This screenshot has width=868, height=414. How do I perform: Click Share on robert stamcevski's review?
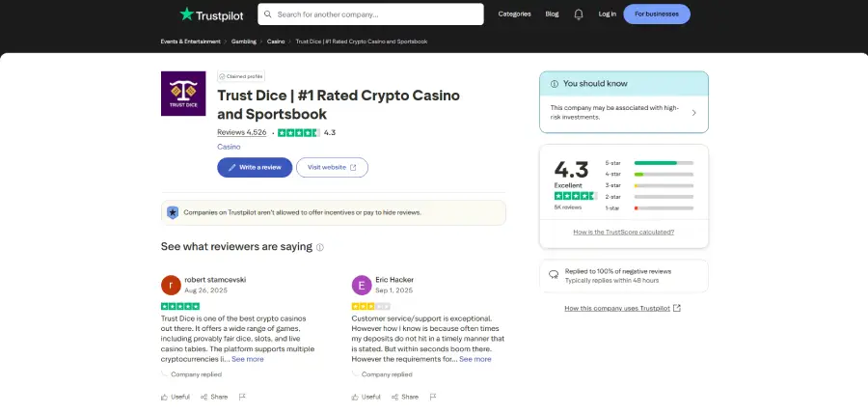point(214,397)
